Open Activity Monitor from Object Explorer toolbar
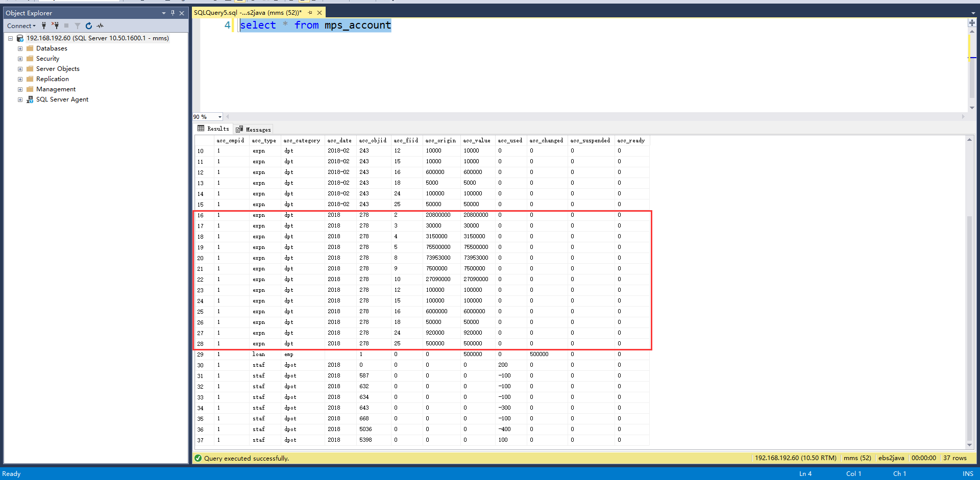980x480 pixels. tap(100, 26)
